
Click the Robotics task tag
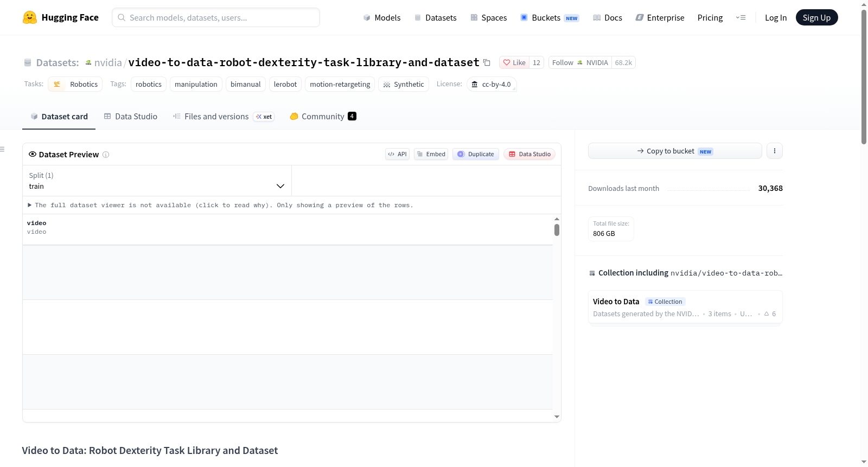(x=75, y=85)
